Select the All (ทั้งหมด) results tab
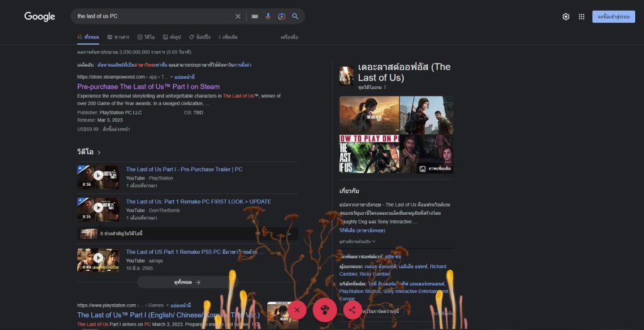644x330 pixels. [x=88, y=37]
